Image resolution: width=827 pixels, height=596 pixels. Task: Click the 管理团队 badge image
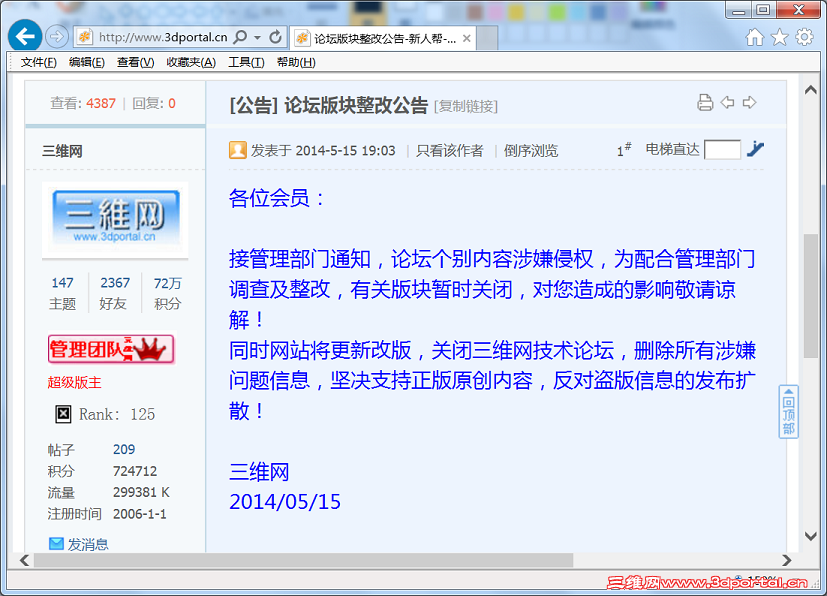[x=111, y=349]
